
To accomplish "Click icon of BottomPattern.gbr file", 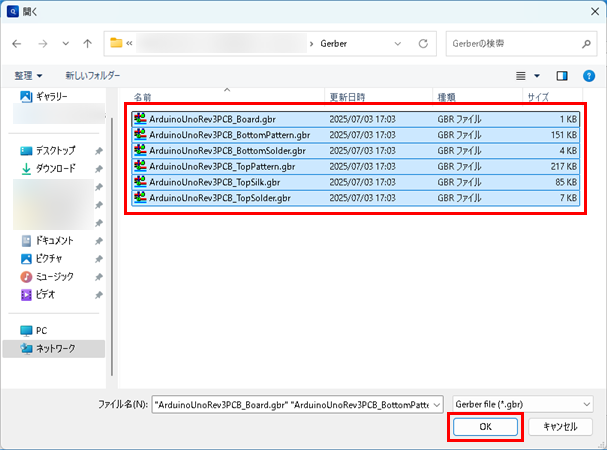I will tap(140, 134).
